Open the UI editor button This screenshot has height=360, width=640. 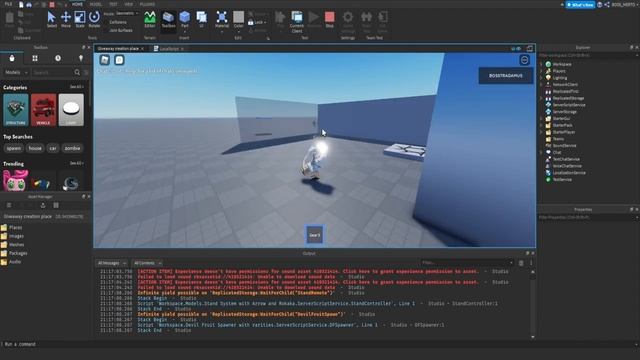[201, 19]
